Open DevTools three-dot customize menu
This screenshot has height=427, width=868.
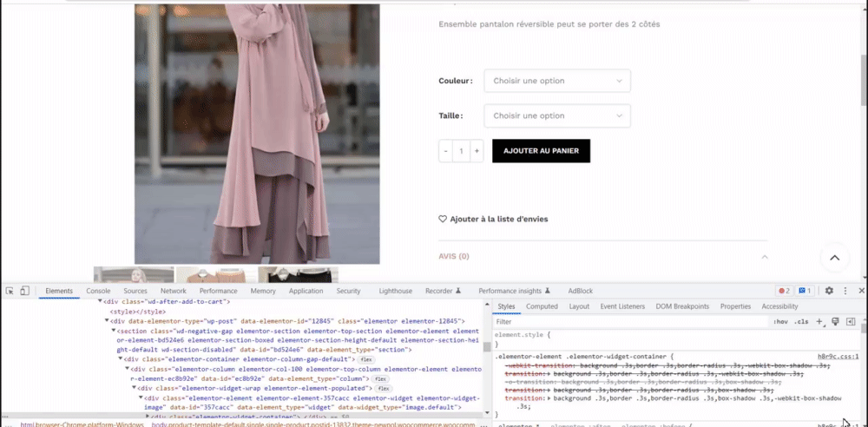845,291
